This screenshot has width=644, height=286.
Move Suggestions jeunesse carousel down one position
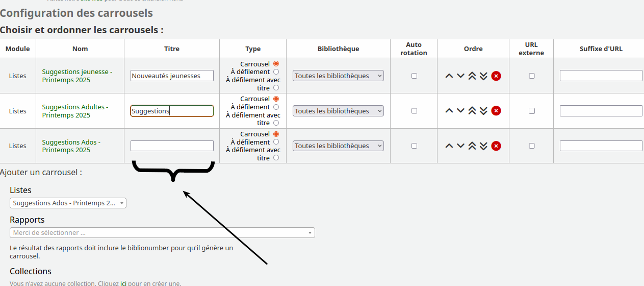pyautogui.click(x=460, y=76)
